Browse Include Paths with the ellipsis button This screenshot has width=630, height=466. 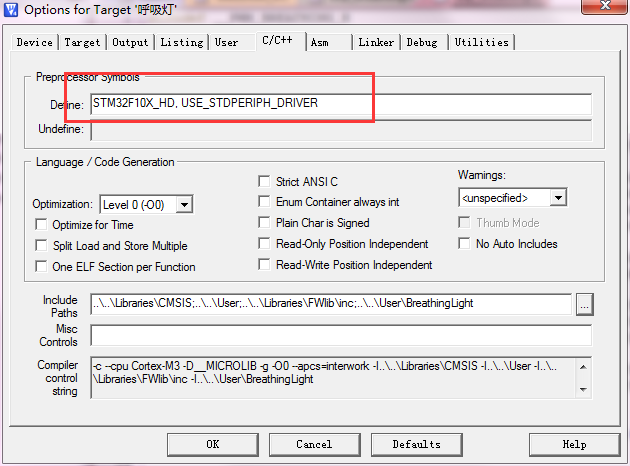pos(585,303)
